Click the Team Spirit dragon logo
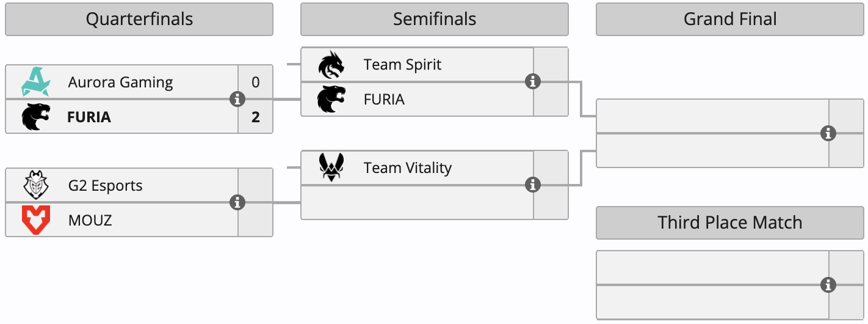Viewport: 868px width, 324px height. pos(331,65)
